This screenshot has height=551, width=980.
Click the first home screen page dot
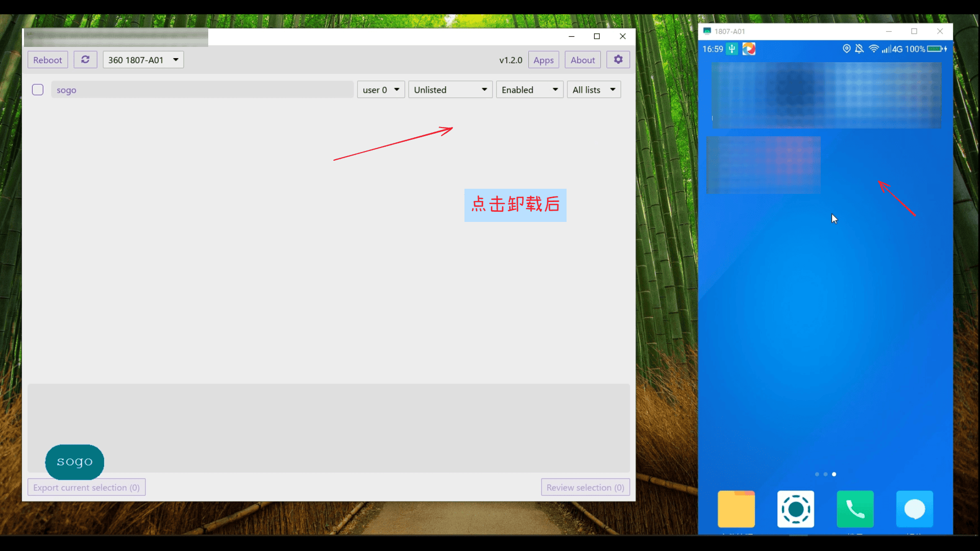tap(817, 474)
